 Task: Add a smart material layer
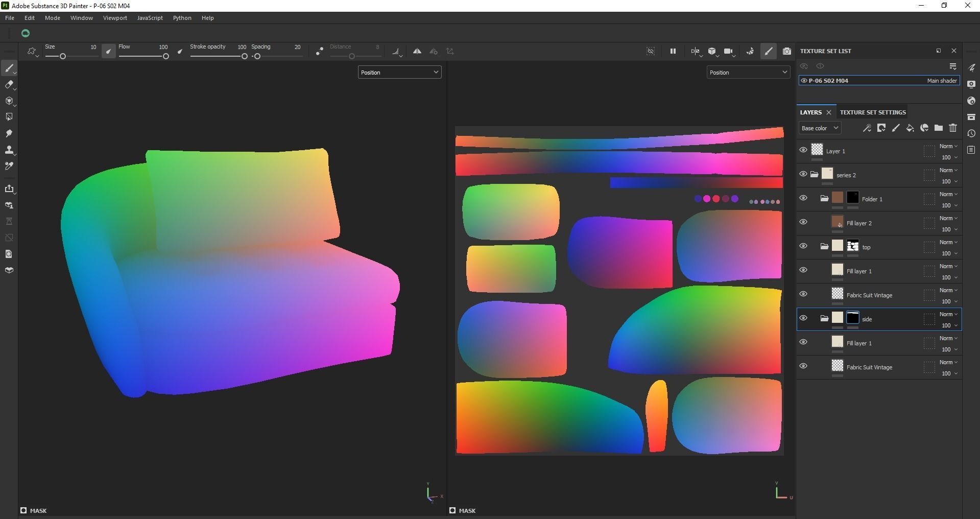click(924, 128)
